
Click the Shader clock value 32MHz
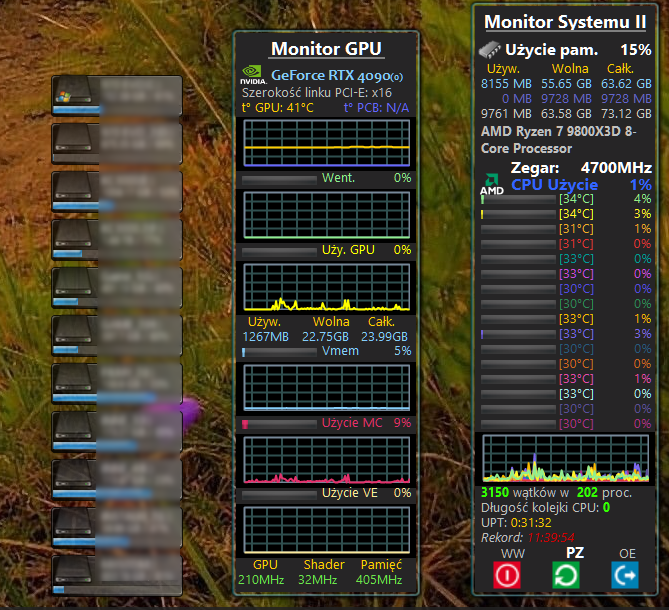(317, 580)
